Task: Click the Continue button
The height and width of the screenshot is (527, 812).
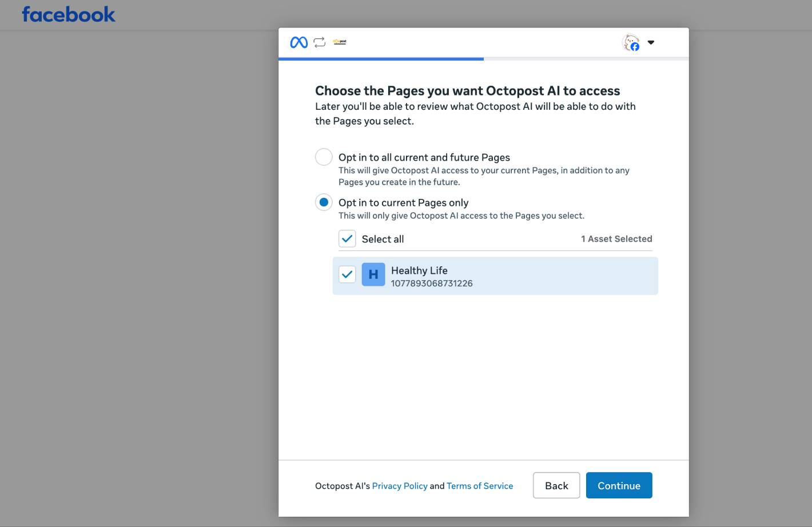Action: tap(619, 485)
